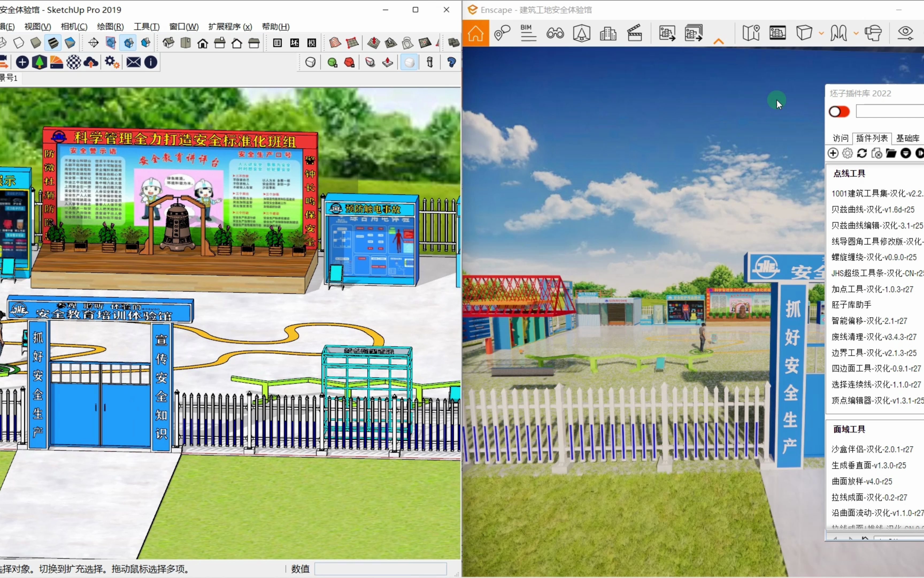Open SketchUp 绘图(R) menu
Image resolution: width=924 pixels, height=578 pixels.
110,26
